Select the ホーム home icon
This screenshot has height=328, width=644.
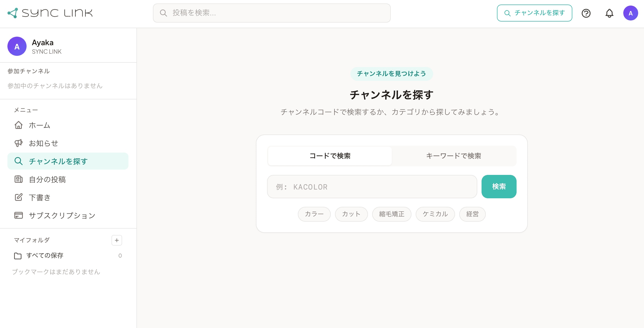18,125
